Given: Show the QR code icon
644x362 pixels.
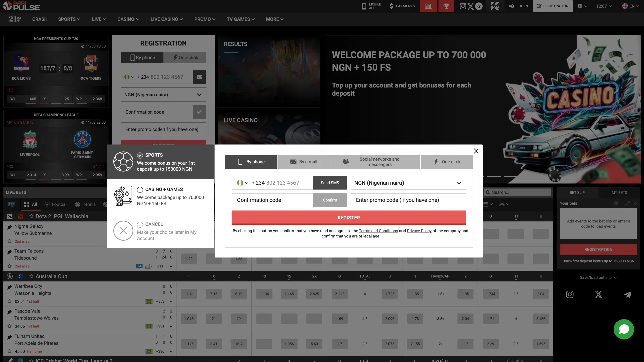Looking at the screenshot, I should 495,6.
